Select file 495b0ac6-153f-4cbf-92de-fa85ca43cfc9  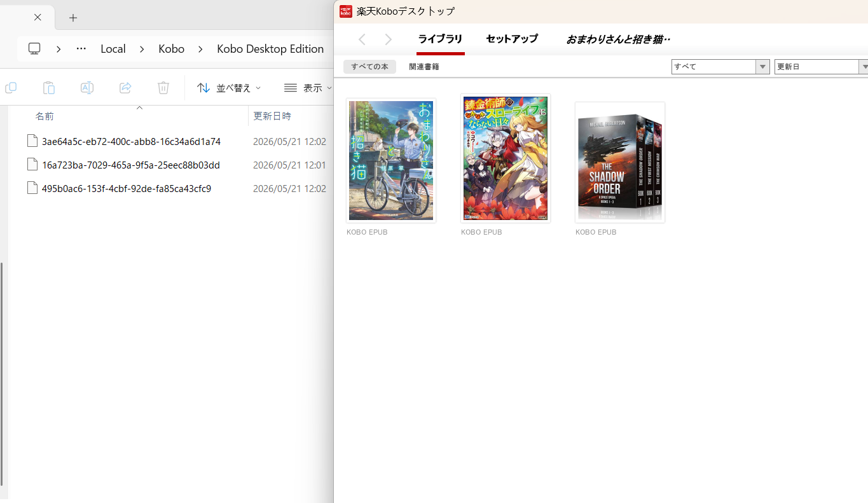click(127, 188)
